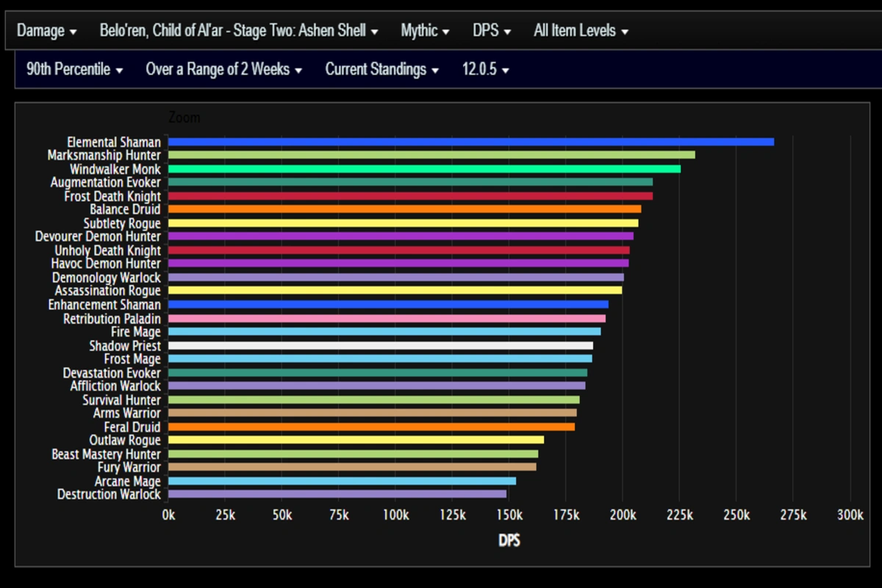Click the Fire Mage bar
Viewport: 882px width, 588px height.
coord(384,331)
